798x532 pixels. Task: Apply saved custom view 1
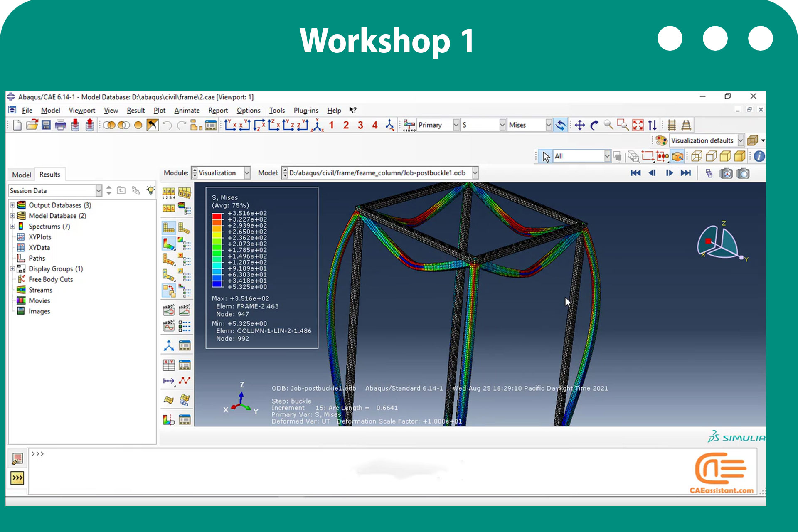click(x=331, y=125)
